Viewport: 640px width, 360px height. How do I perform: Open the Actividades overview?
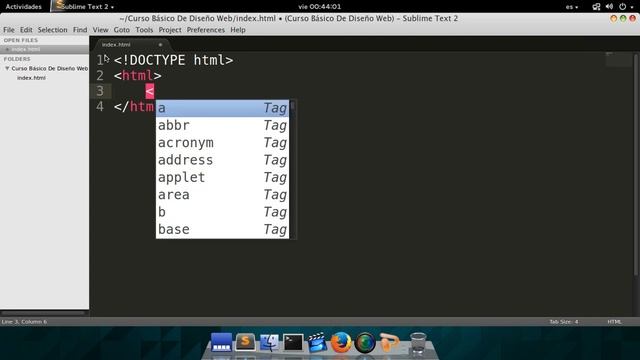23,7
